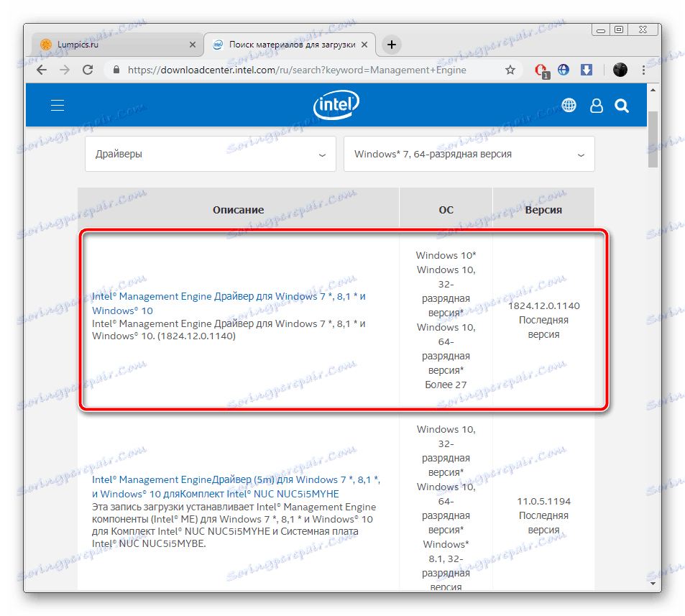Open the Intel site search magnifier
Screen dimensions: 685x616
click(622, 106)
